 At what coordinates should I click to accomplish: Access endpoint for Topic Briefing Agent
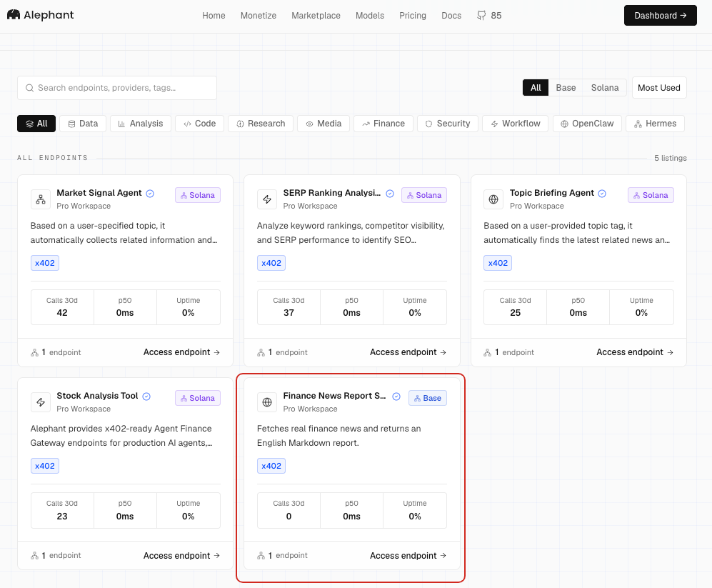click(x=634, y=352)
